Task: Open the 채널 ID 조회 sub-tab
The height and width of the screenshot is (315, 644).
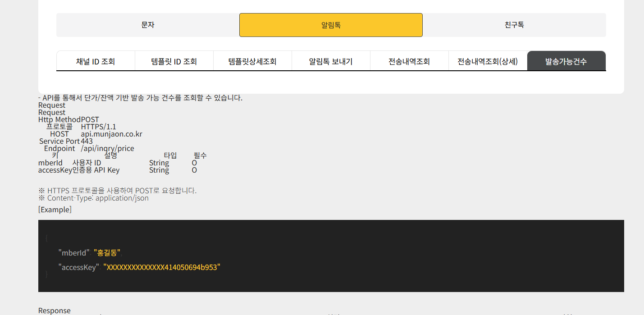Action: (96, 61)
